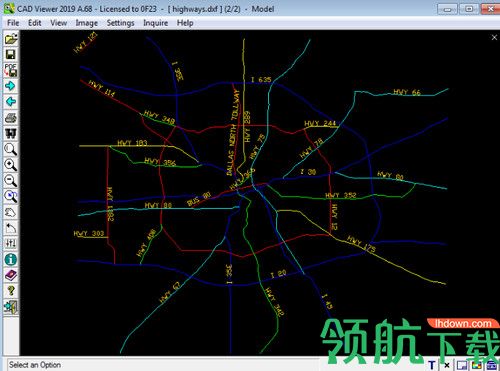The width and height of the screenshot is (500, 371).
Task: Go to previous file with left arrow
Action: (x=11, y=102)
